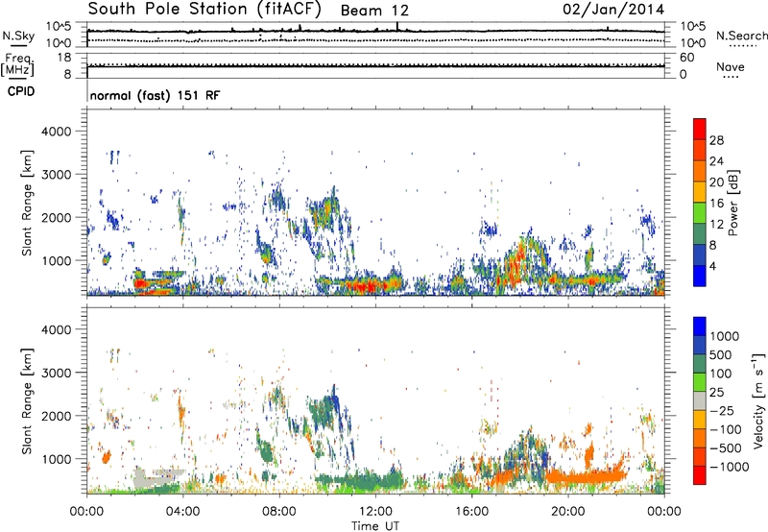Click the power colorbar value '16'

tap(716, 204)
